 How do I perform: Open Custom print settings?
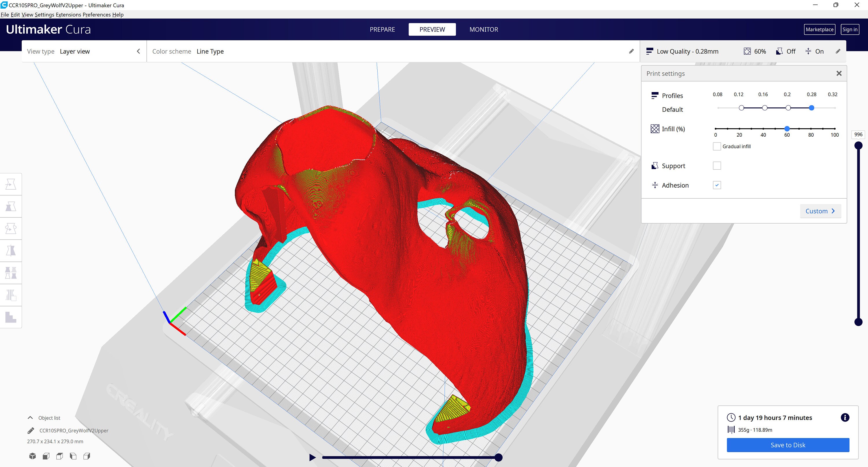(x=820, y=211)
